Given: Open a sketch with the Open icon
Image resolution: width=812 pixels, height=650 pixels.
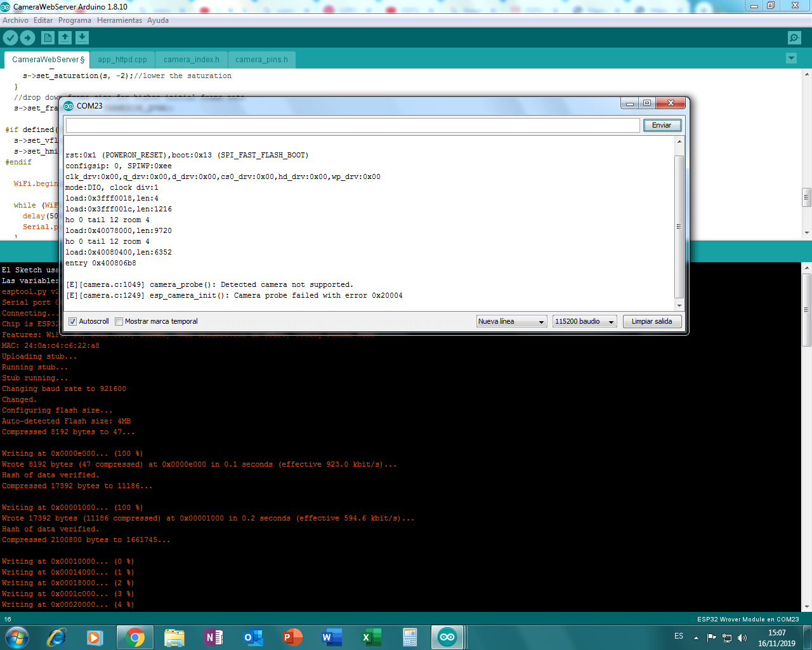Looking at the screenshot, I should [x=65, y=38].
